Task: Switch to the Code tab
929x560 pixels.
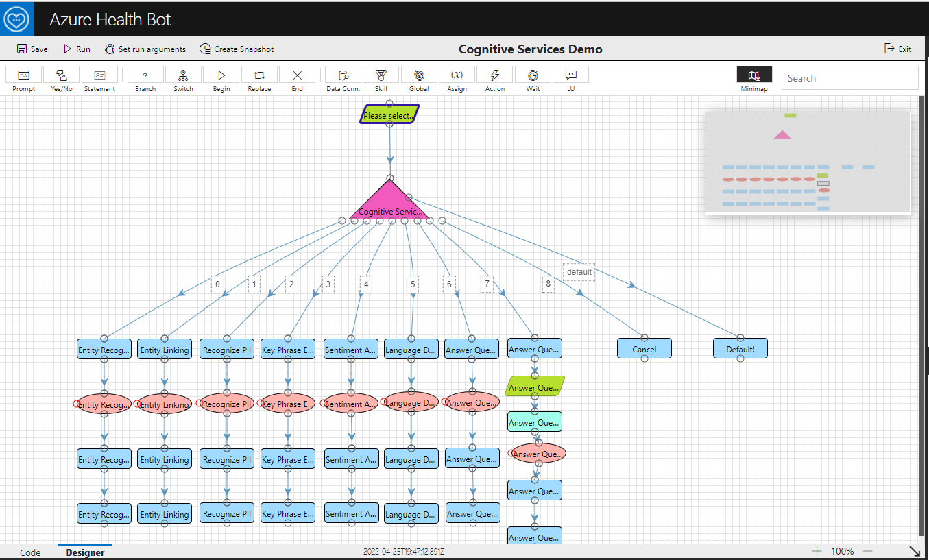Action: (x=30, y=552)
